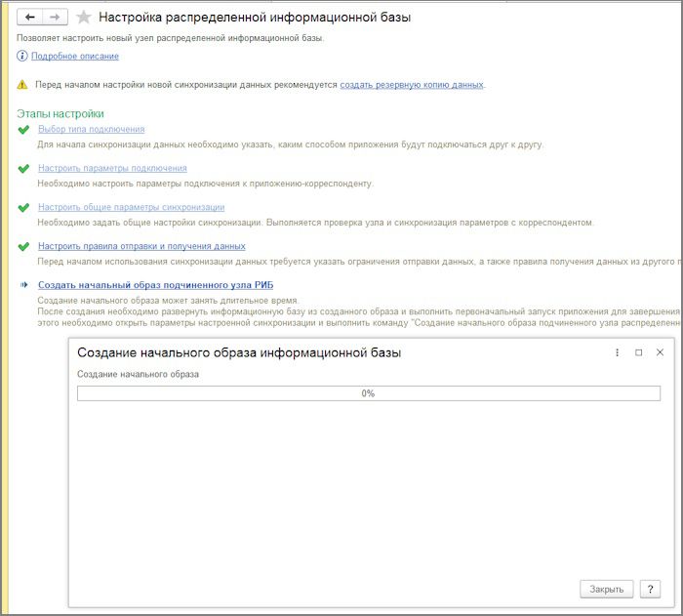
Task: Open Выбор типа подключения step
Action: coord(91,129)
